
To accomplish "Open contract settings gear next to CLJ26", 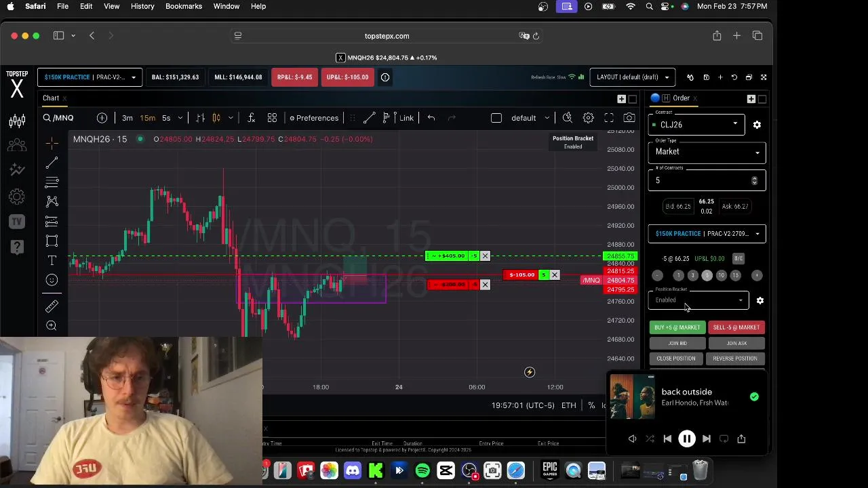I will pyautogui.click(x=757, y=125).
